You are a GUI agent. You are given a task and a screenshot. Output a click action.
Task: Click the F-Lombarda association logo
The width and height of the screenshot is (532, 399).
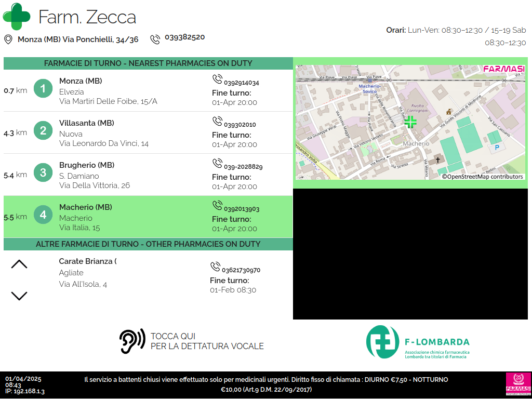pos(418,342)
